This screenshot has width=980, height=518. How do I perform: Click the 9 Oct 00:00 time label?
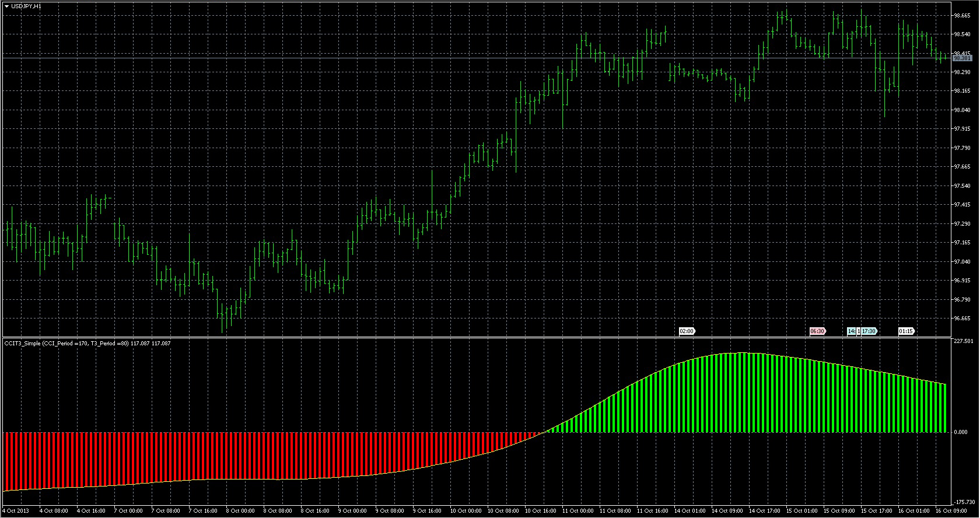352,511
